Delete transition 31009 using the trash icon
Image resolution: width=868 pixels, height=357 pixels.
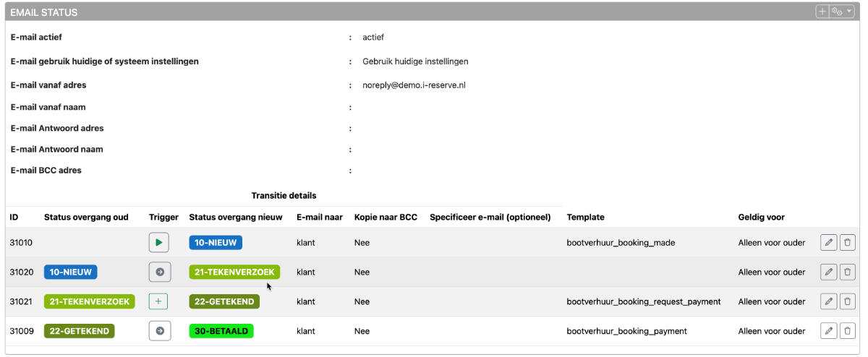pos(848,331)
